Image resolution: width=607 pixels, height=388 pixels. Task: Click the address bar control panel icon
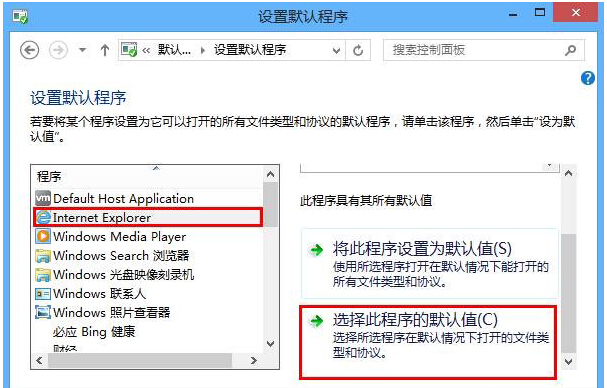tap(129, 50)
